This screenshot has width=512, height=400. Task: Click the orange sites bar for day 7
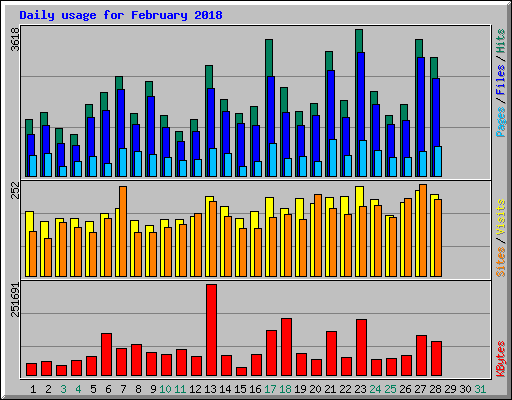[x=123, y=231]
